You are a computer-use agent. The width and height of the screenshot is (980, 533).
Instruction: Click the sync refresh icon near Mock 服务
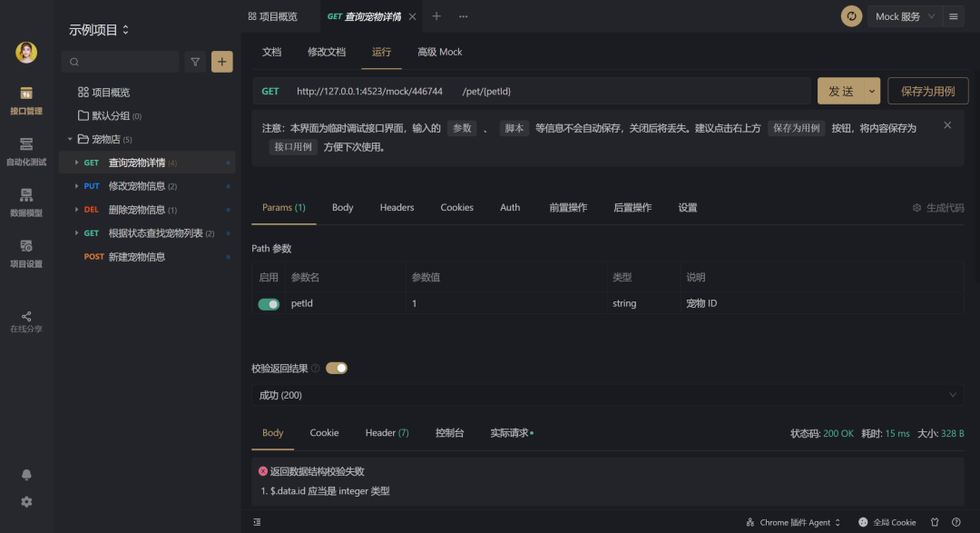click(x=851, y=15)
